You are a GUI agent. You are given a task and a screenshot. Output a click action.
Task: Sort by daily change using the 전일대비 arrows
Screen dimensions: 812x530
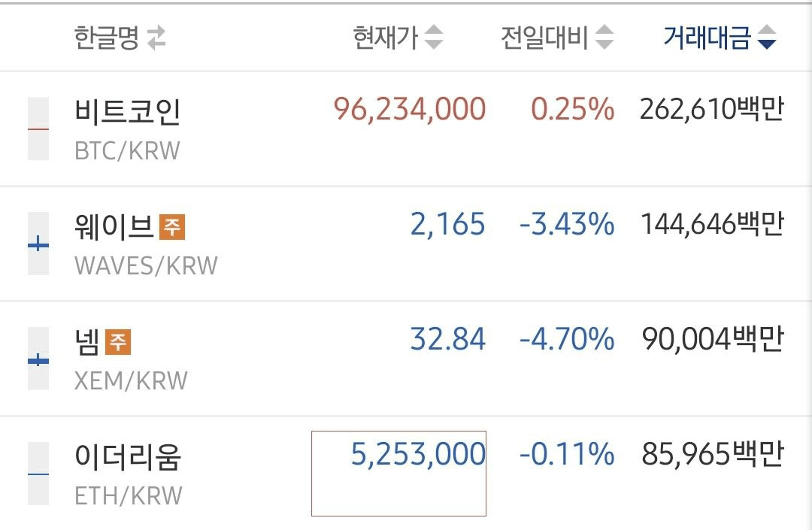point(604,38)
